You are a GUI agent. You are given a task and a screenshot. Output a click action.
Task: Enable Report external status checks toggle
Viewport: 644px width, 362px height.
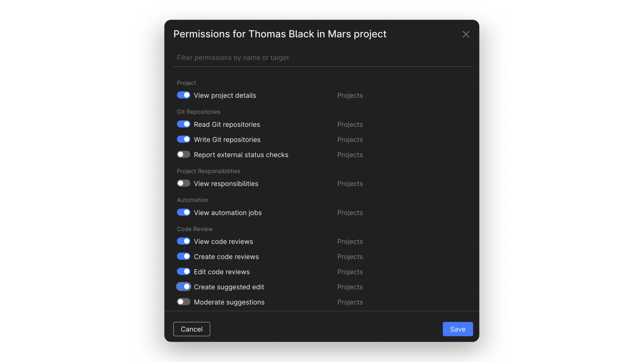[184, 154]
